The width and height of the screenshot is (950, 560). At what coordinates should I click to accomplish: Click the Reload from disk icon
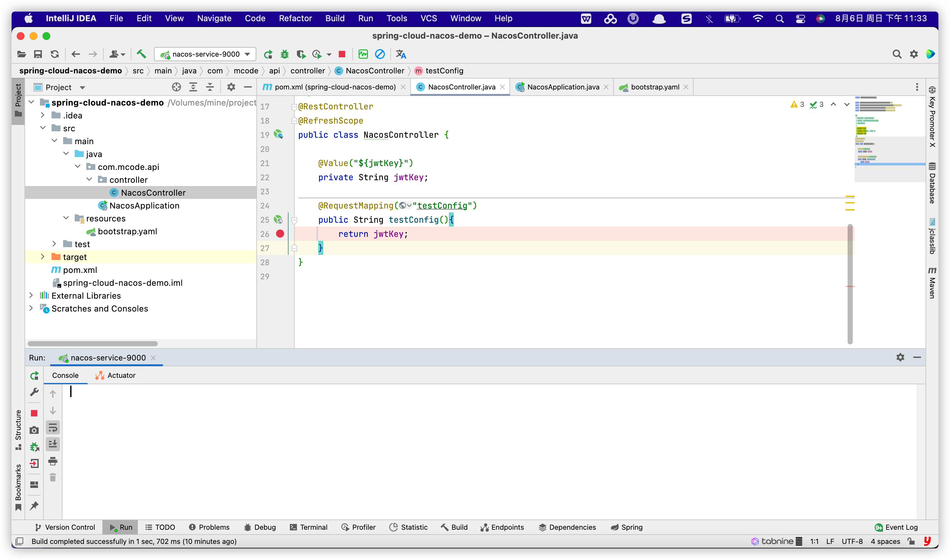coord(55,54)
